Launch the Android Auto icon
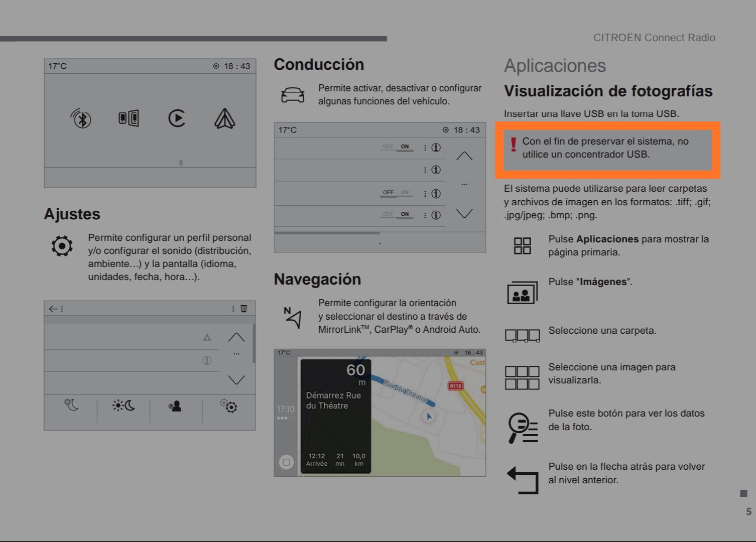 [x=224, y=118]
